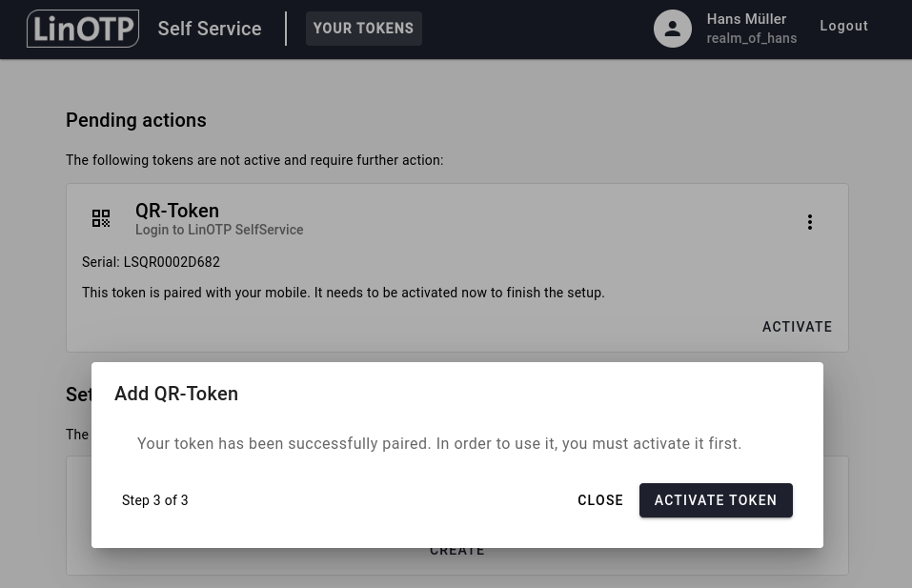Viewport: 912px width, 588px height.
Task: Click the realm_of_hans realm label
Action: click(751, 39)
